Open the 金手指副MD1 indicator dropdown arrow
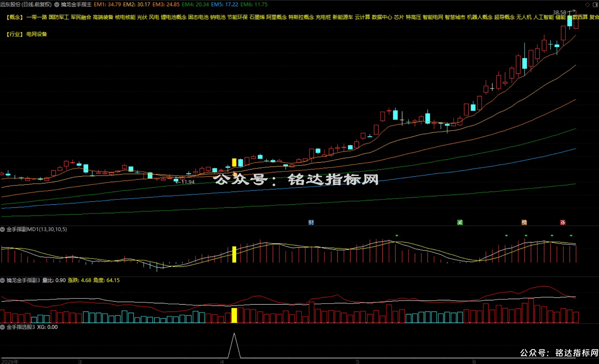The height and width of the screenshot is (364, 599). 3,229
